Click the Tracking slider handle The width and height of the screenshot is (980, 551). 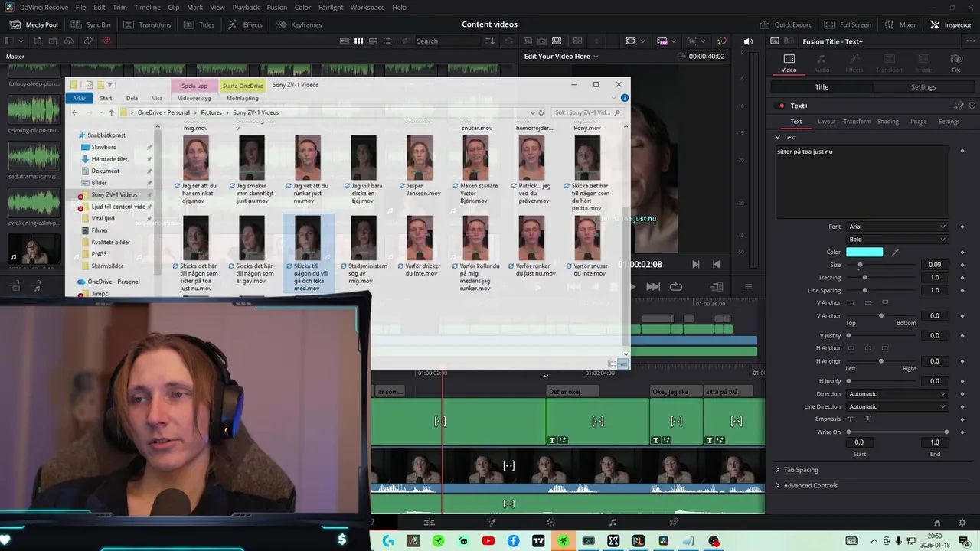pyautogui.click(x=865, y=278)
